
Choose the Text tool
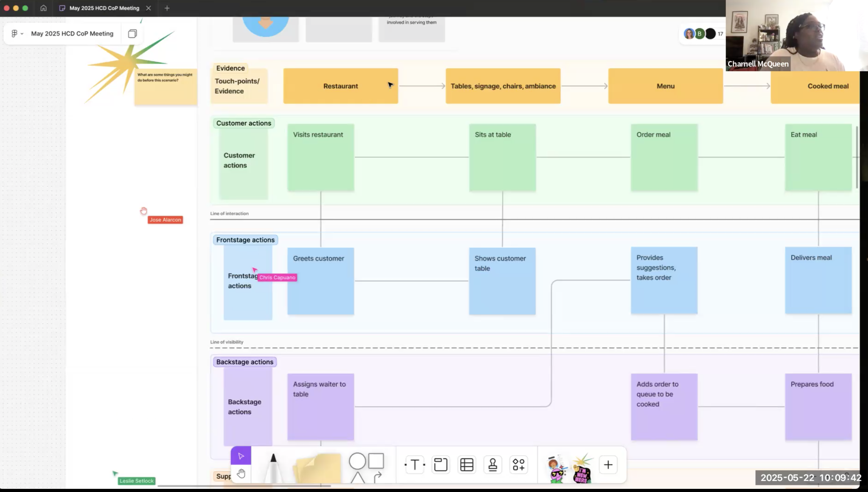(x=415, y=465)
